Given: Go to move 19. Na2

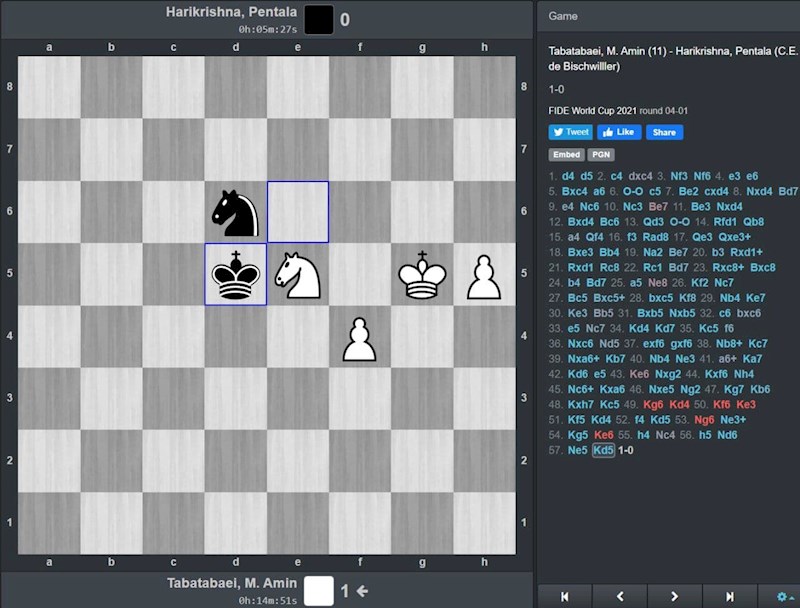Looking at the screenshot, I should [654, 252].
